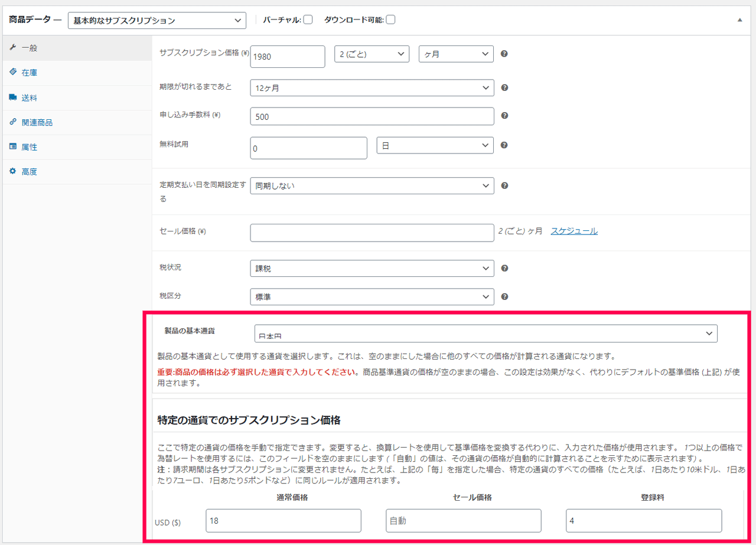Click the link icon beside 関連商品
756x545 pixels.
(x=13, y=122)
